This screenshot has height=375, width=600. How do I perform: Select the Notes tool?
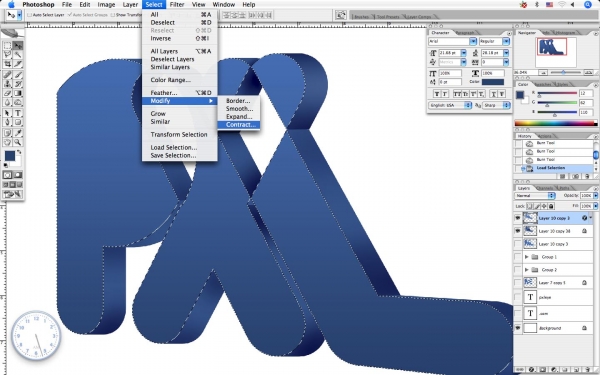point(7,133)
